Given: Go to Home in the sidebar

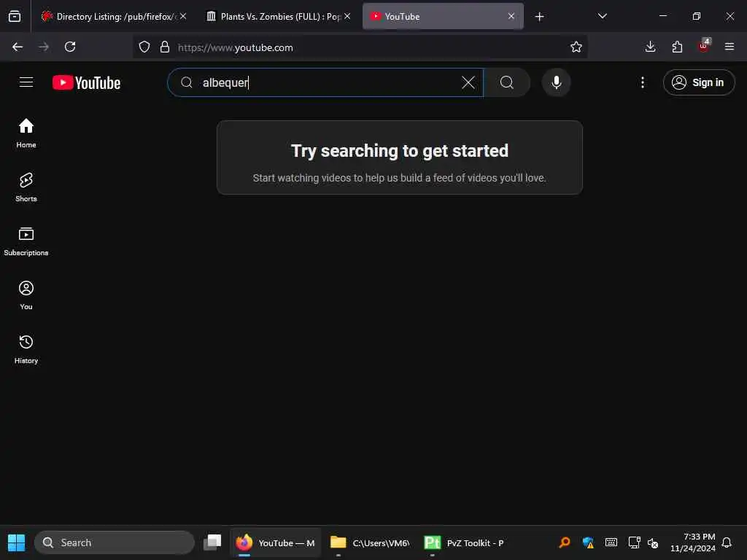Looking at the screenshot, I should click(x=26, y=133).
